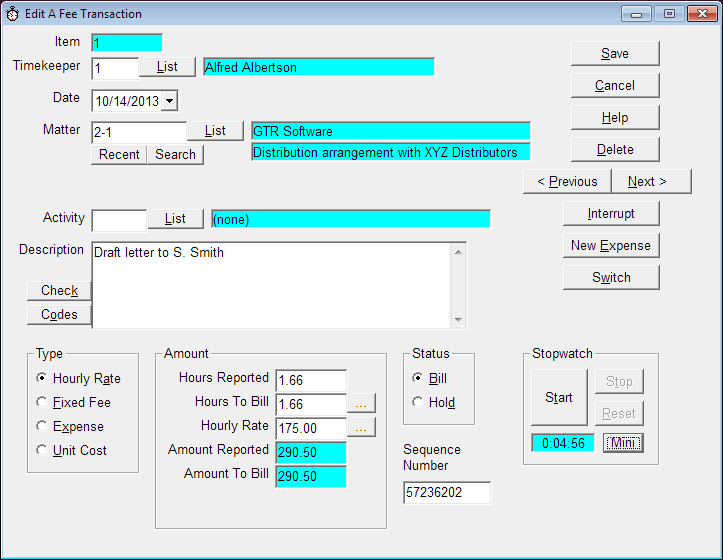The width and height of the screenshot is (723, 560).
Task: Click the GTR Software client field
Action: coord(391,131)
